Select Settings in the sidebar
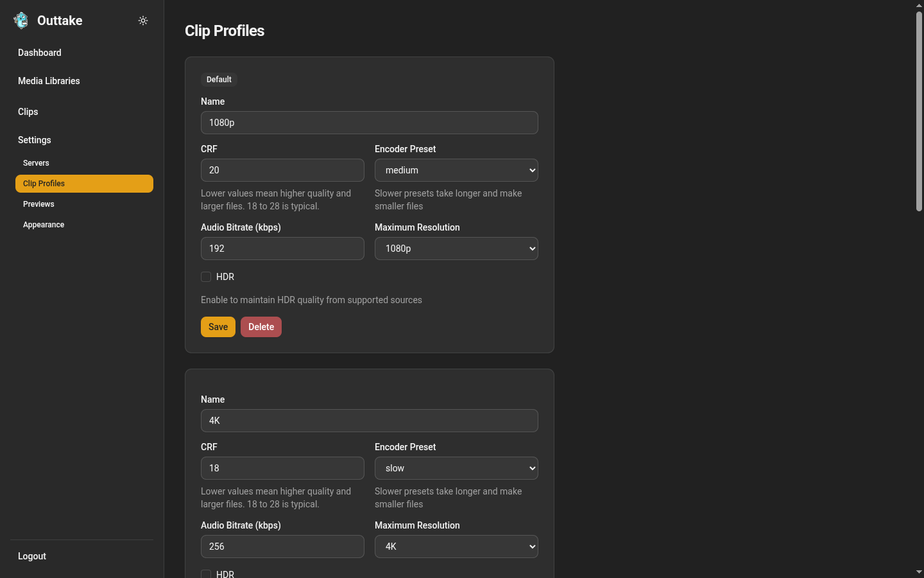 35,140
